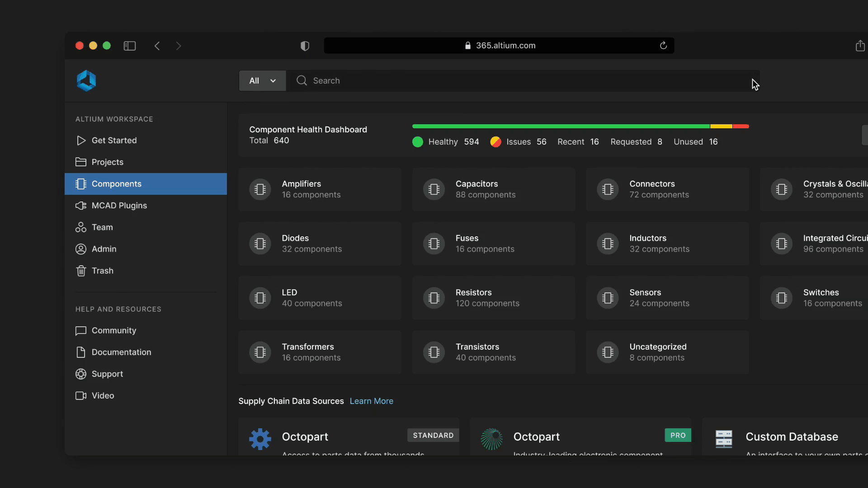
Task: Open the Community link
Action: (146, 331)
